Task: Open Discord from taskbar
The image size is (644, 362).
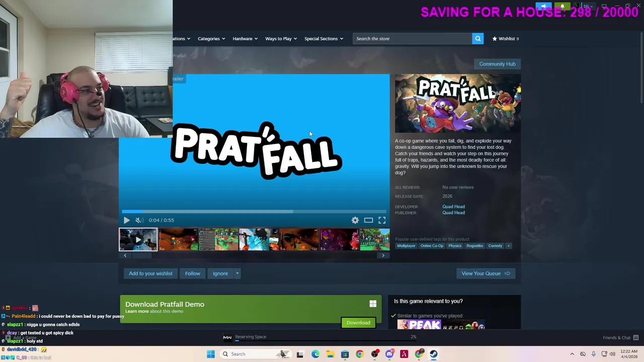Action: coord(389,354)
